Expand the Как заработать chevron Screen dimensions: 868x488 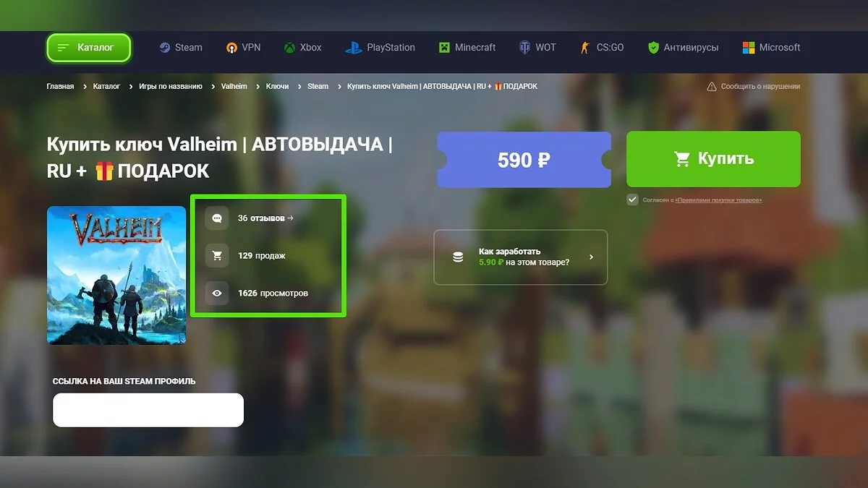591,257
